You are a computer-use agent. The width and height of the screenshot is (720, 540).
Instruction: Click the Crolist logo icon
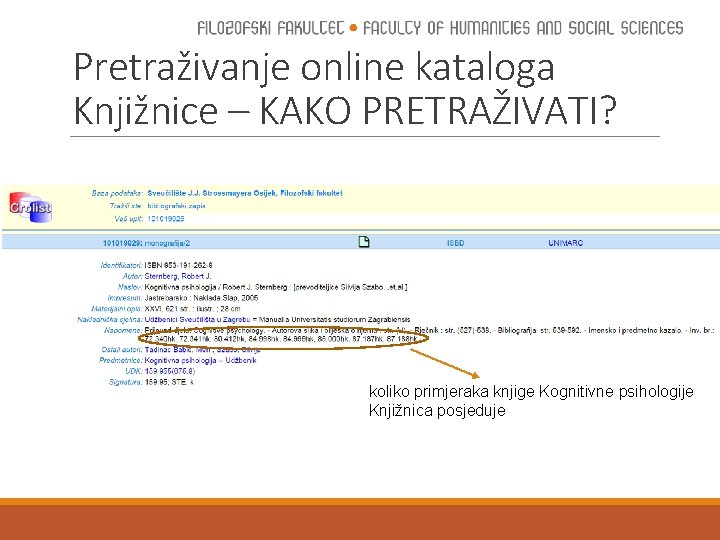coord(30,208)
